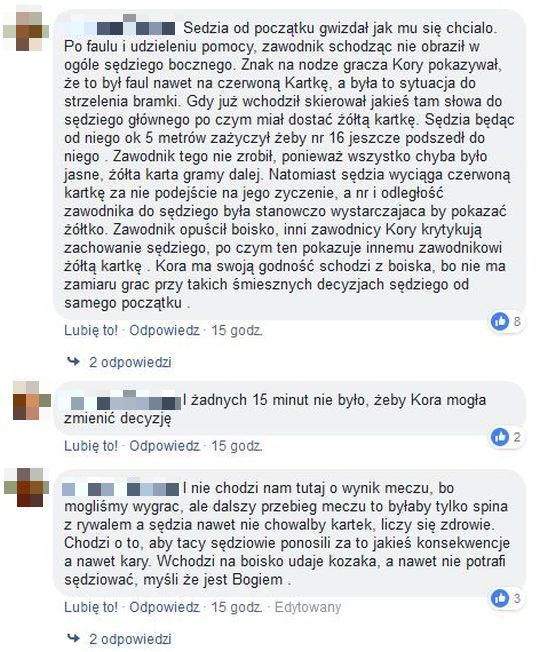Click the like reaction icon showing 8
The height and width of the screenshot is (652, 543).
pos(500,321)
